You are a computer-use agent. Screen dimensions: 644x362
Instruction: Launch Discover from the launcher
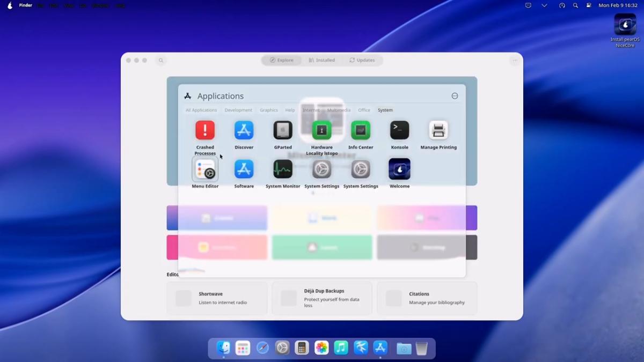pyautogui.click(x=244, y=130)
